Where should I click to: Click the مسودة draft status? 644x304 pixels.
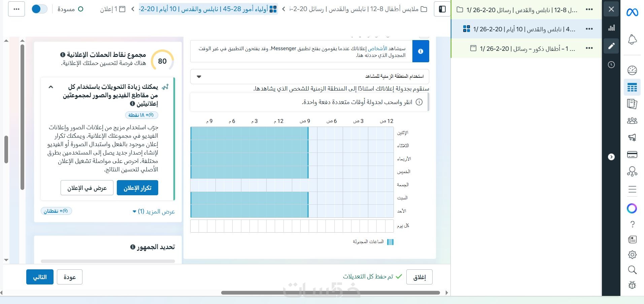(70, 9)
